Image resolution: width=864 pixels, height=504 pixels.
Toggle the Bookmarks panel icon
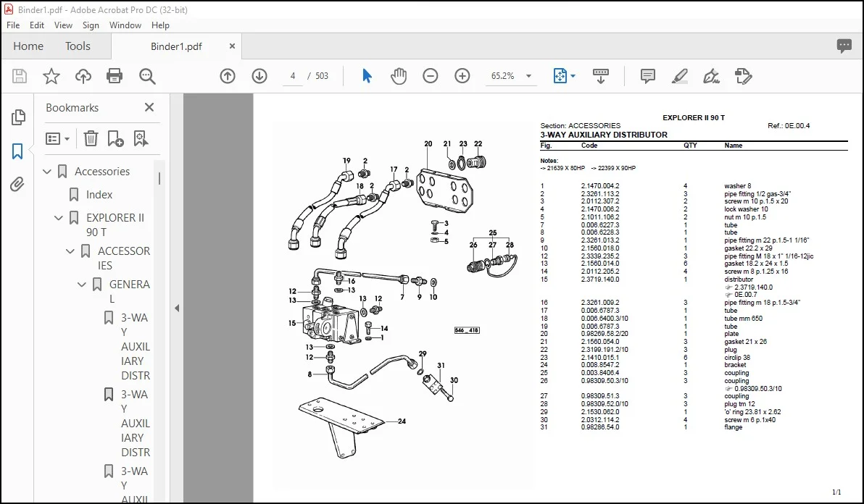point(17,151)
